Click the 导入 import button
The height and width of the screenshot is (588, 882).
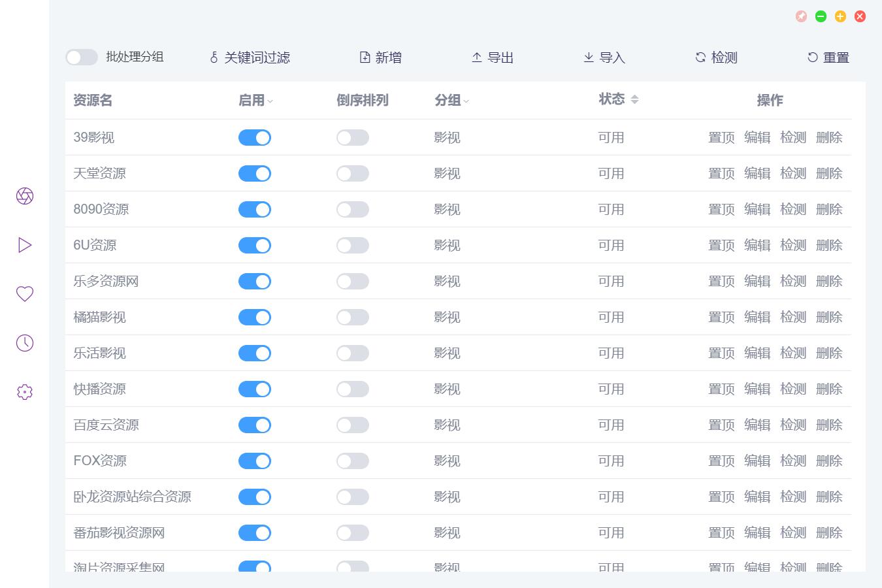point(604,57)
